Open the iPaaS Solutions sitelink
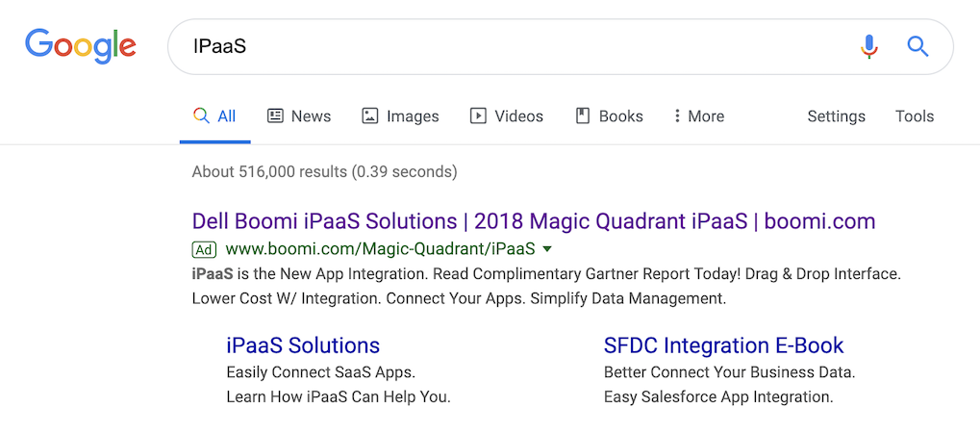Image resolution: width=980 pixels, height=433 pixels. click(303, 345)
